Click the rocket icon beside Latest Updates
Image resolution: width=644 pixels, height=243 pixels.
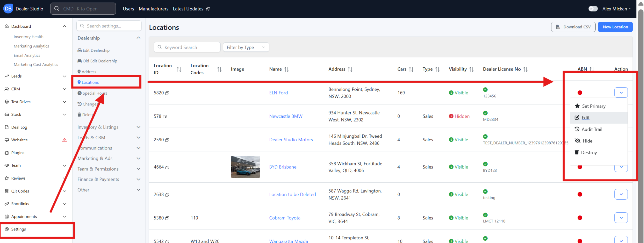[x=208, y=9]
